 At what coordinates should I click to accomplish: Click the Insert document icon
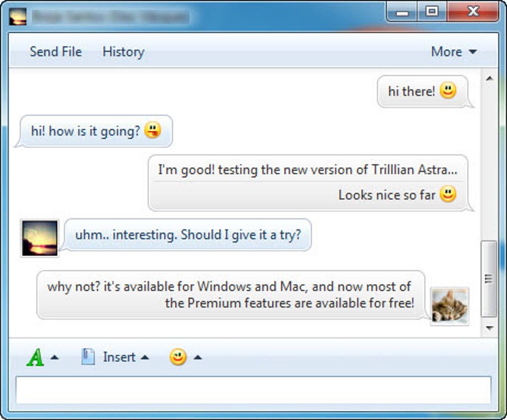pos(87,357)
